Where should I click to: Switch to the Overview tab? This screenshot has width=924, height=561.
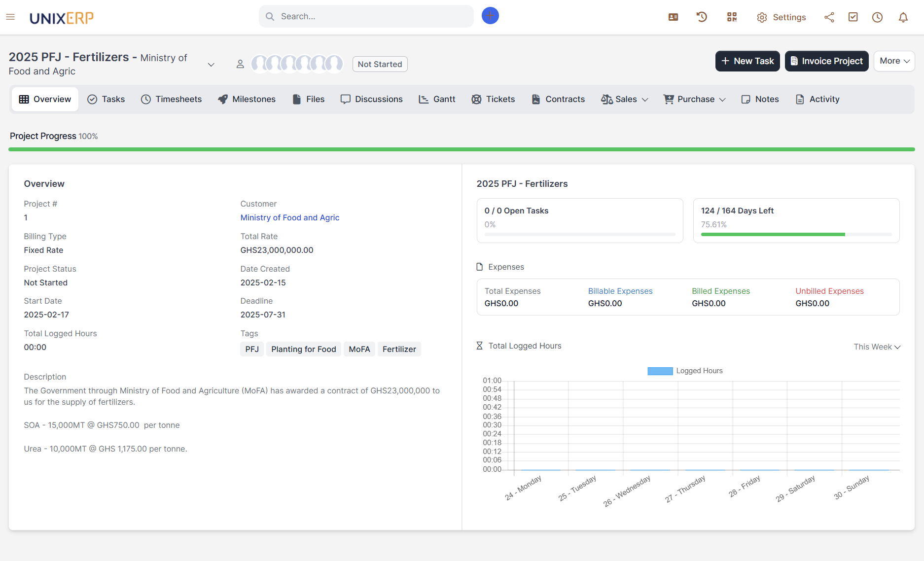tap(45, 99)
